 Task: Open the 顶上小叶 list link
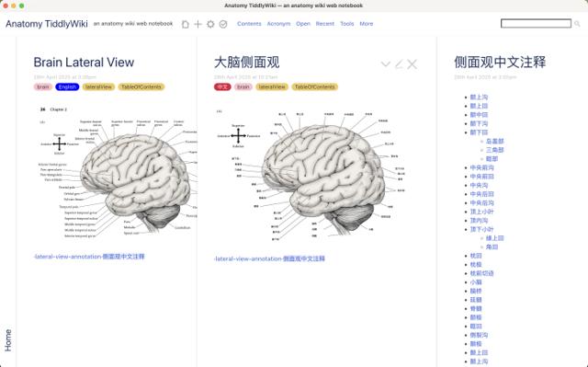tap(481, 212)
